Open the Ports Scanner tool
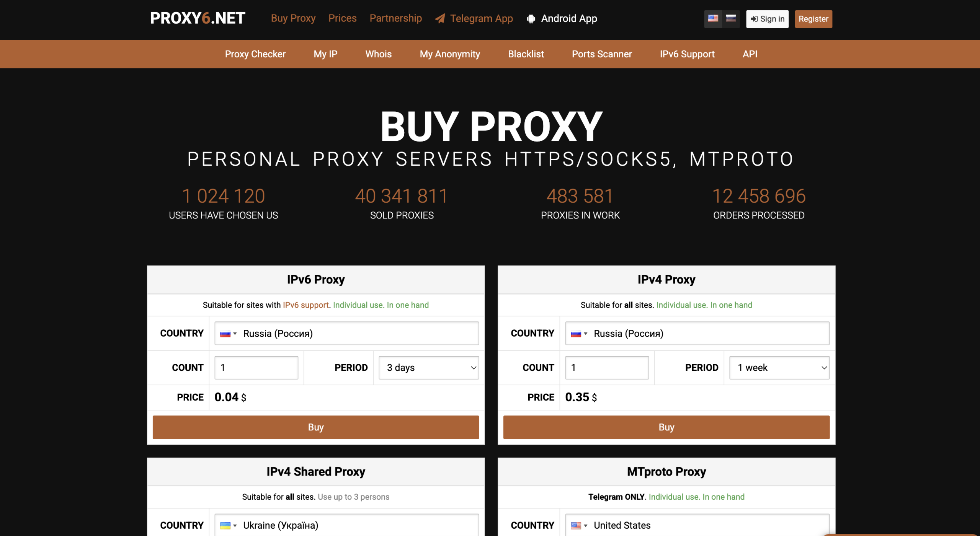Screen dimensions: 980x536 coord(602,54)
